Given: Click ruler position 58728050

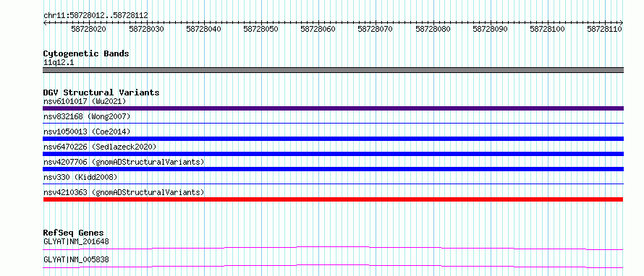Looking at the screenshot, I should pyautogui.click(x=260, y=29).
